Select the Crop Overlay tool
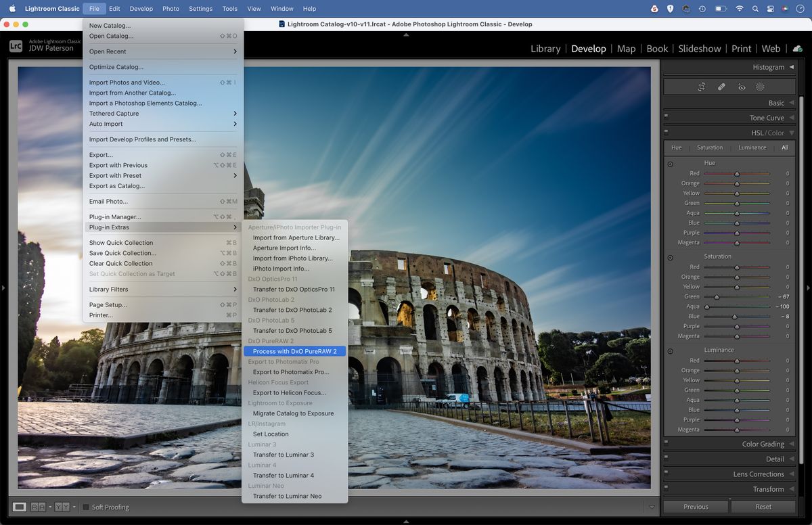Image resolution: width=812 pixels, height=525 pixels. point(702,86)
